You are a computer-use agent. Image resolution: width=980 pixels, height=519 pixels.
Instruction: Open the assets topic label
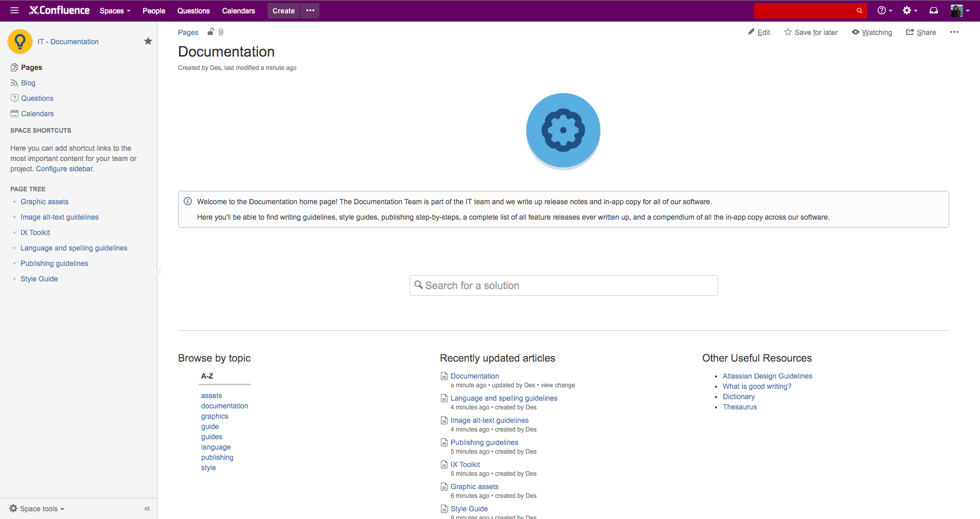pyautogui.click(x=211, y=396)
